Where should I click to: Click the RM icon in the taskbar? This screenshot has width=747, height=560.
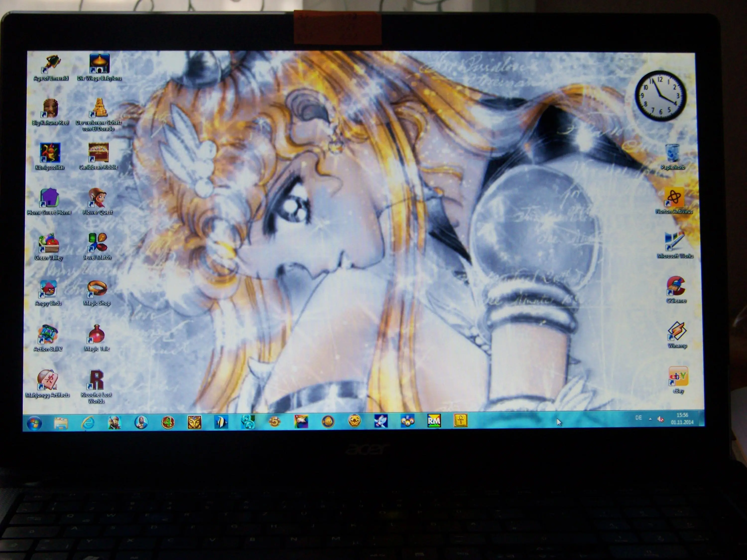tap(434, 421)
